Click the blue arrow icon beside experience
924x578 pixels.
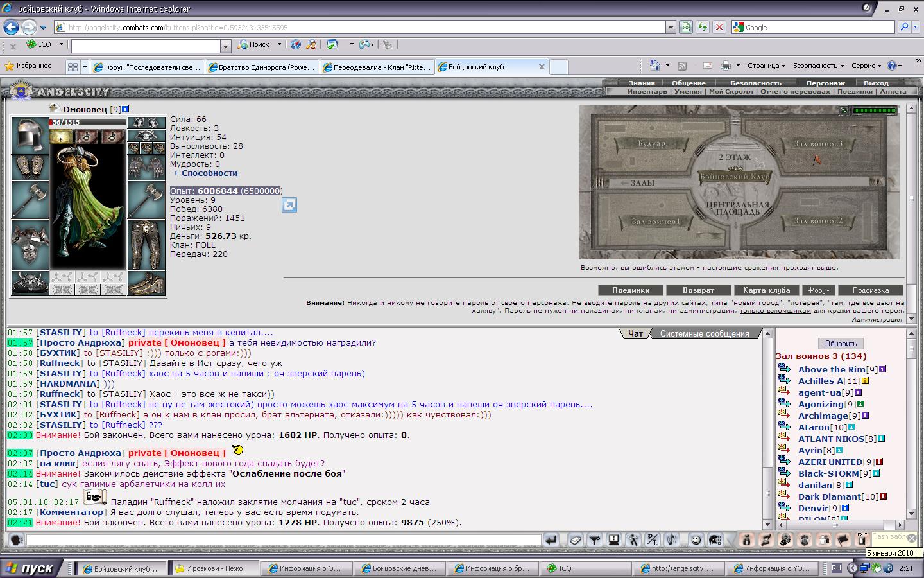pos(289,205)
